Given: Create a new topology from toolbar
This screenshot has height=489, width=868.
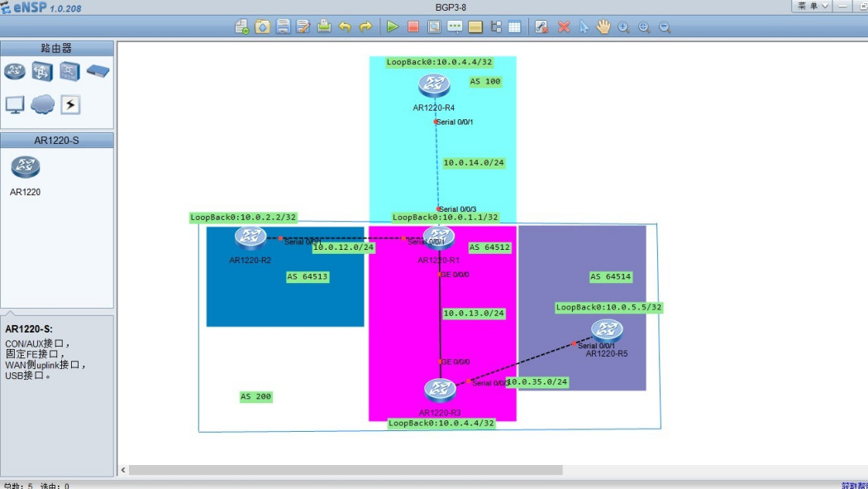Looking at the screenshot, I should pos(241,26).
